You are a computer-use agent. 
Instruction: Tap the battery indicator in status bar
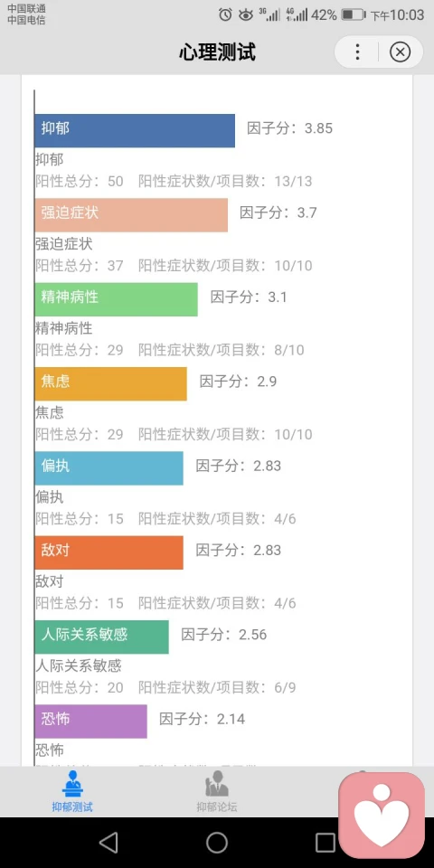click(x=354, y=15)
